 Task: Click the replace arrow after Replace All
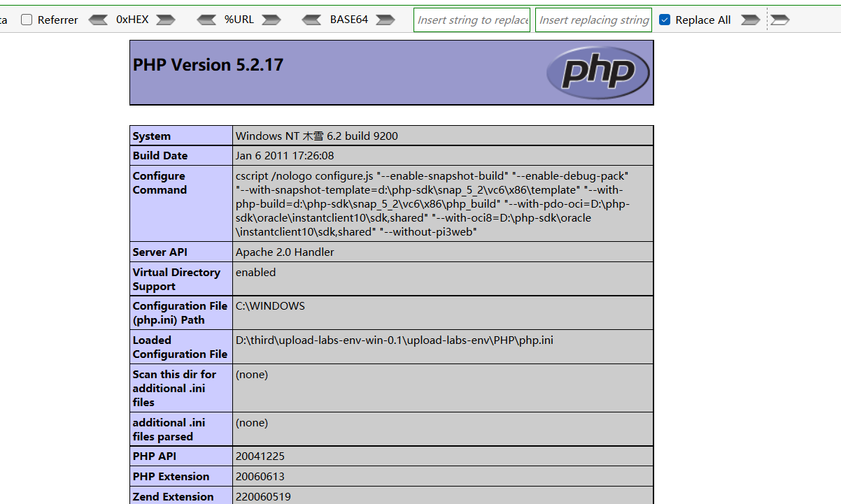[x=750, y=20]
